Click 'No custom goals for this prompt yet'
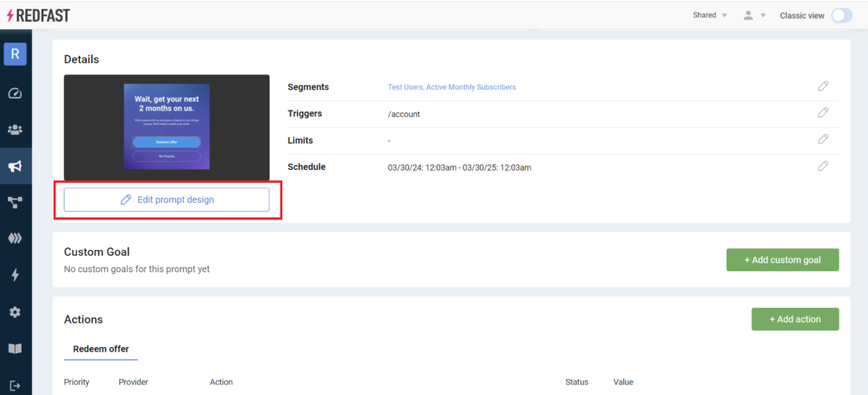The width and height of the screenshot is (868, 395). [x=137, y=269]
